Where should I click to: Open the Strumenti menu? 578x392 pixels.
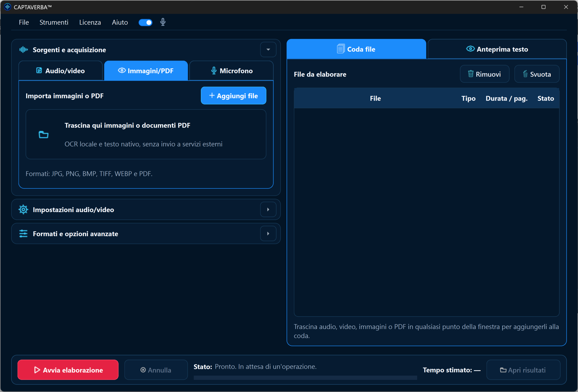(54, 22)
